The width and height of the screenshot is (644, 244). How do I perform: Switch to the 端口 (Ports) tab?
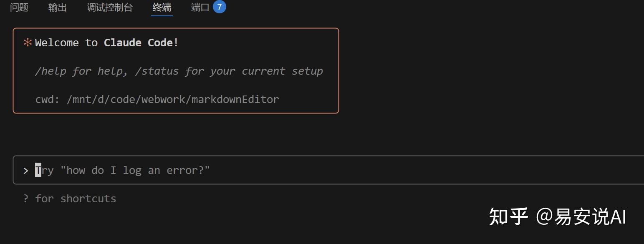pos(200,8)
